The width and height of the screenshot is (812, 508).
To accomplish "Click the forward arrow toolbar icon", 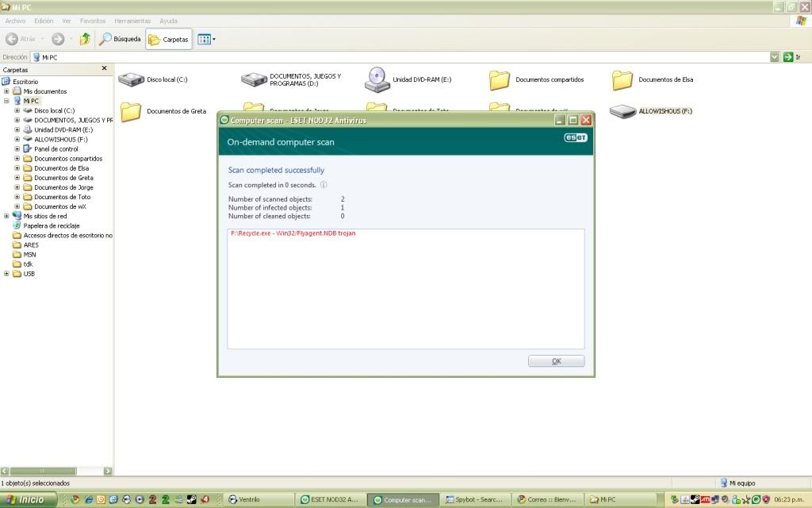I will click(x=58, y=39).
